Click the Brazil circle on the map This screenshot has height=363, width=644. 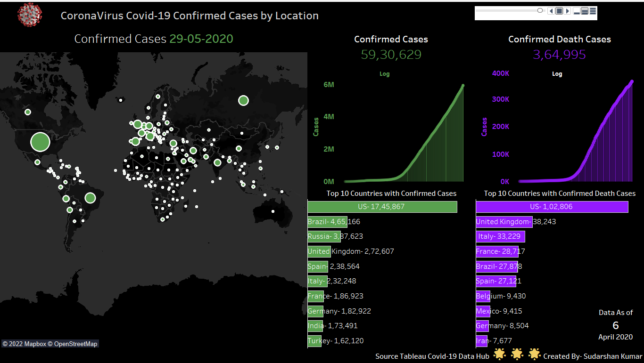(x=90, y=198)
